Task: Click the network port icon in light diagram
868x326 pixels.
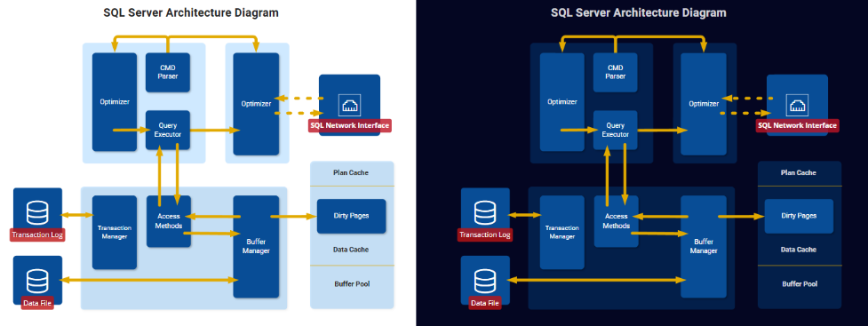Action: [349, 105]
